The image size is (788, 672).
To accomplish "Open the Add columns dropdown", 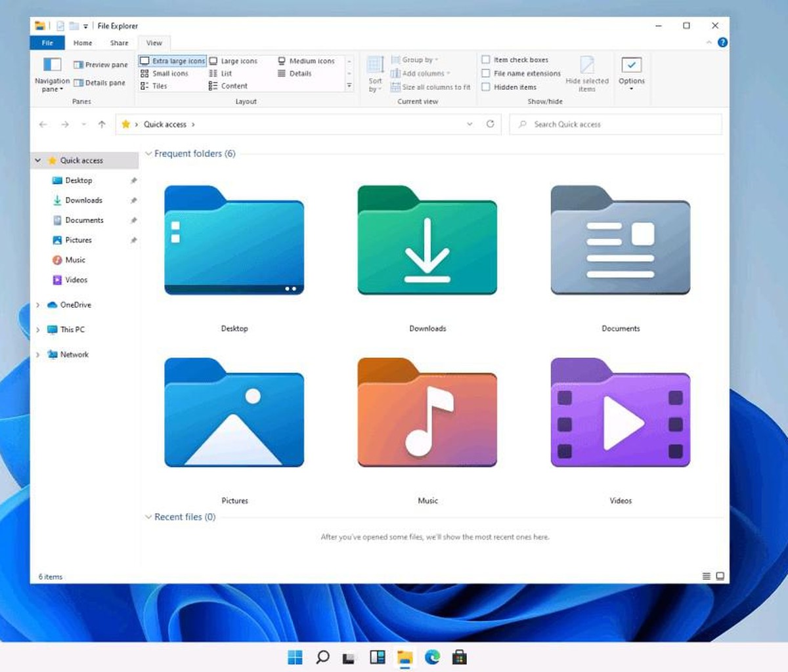I will click(x=420, y=73).
